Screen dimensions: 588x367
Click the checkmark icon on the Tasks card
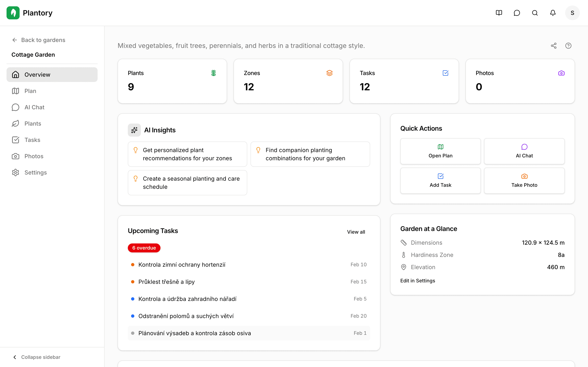coord(445,73)
